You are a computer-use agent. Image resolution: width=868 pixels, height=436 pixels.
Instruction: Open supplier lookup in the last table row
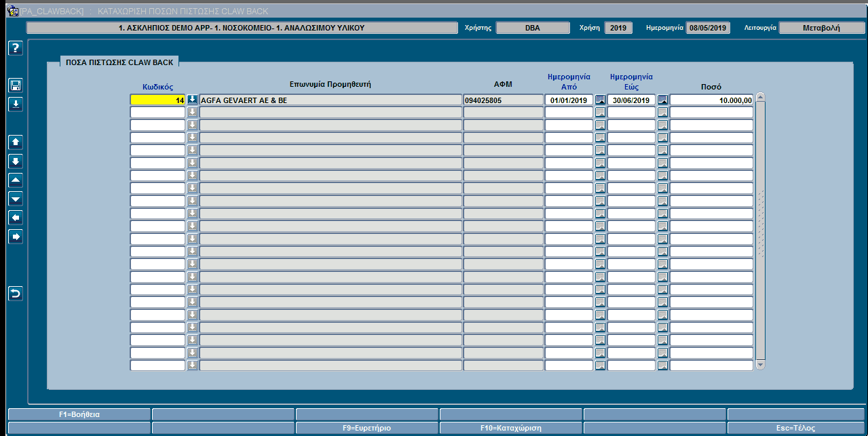(192, 365)
